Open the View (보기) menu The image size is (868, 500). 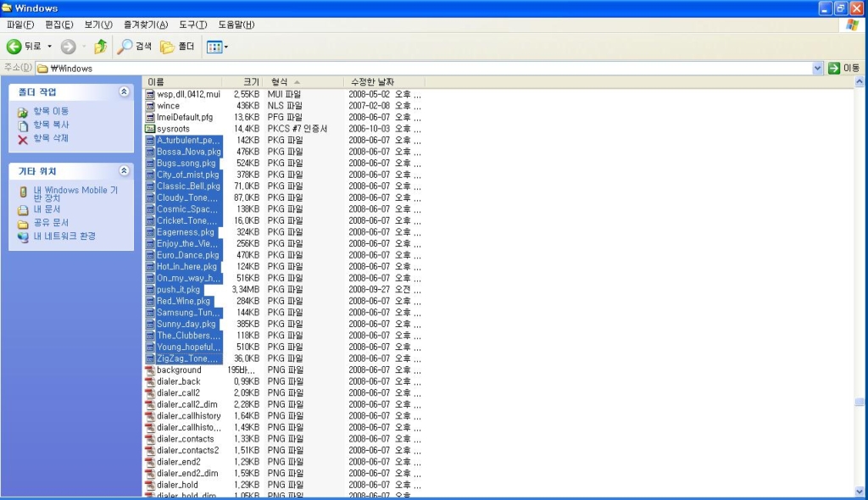98,25
